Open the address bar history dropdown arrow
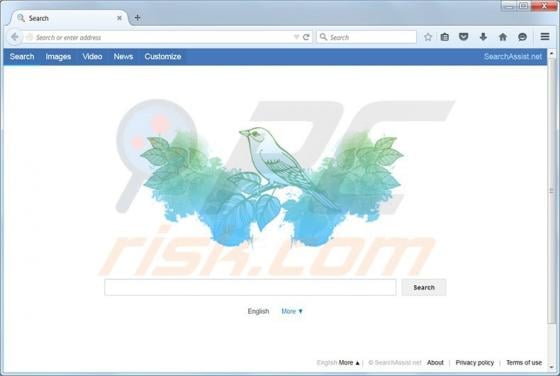The width and height of the screenshot is (560, 376). [296, 37]
